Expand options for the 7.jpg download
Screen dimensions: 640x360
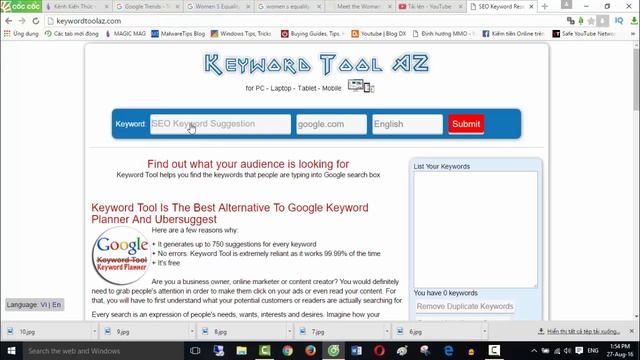pos(387,331)
